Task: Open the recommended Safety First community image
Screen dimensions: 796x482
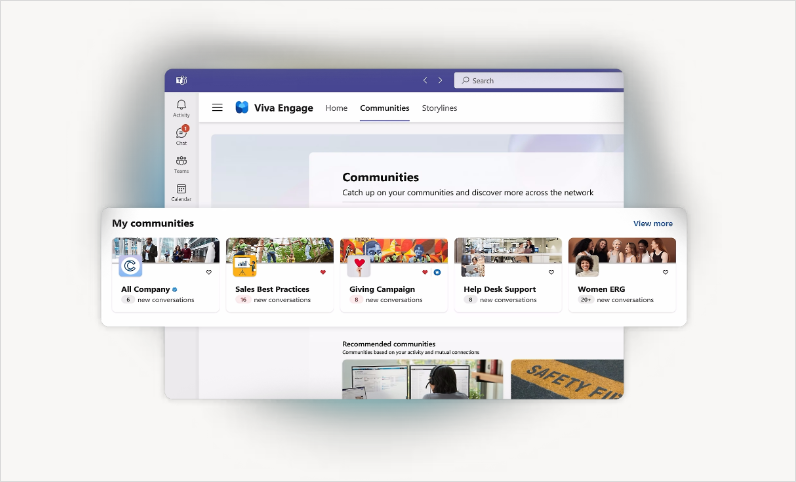Action: [x=567, y=379]
